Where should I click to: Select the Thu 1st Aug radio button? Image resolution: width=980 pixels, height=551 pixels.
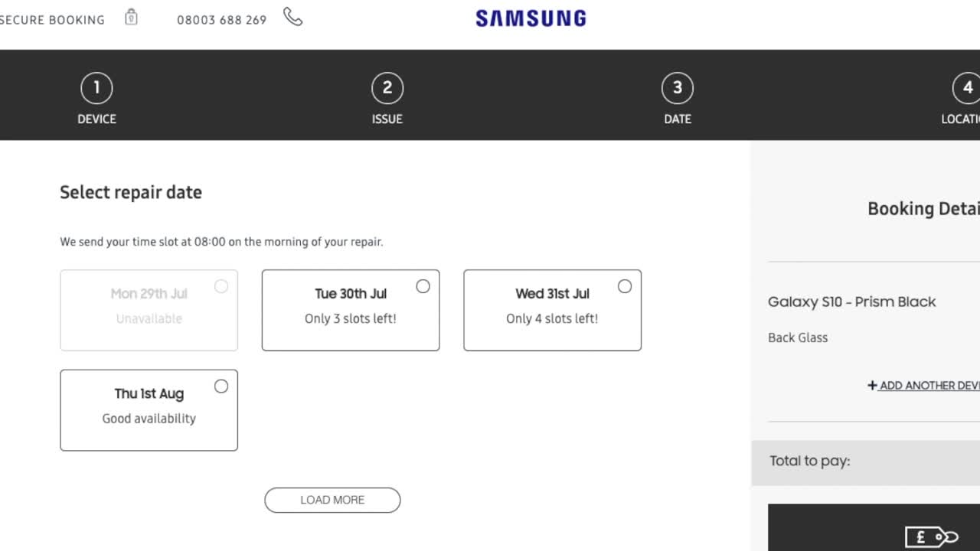(x=221, y=386)
